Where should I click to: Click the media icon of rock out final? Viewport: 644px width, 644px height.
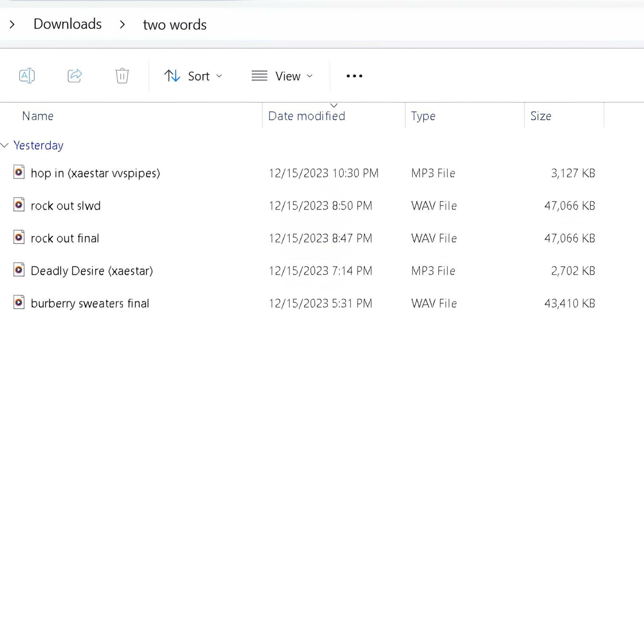pyautogui.click(x=19, y=237)
